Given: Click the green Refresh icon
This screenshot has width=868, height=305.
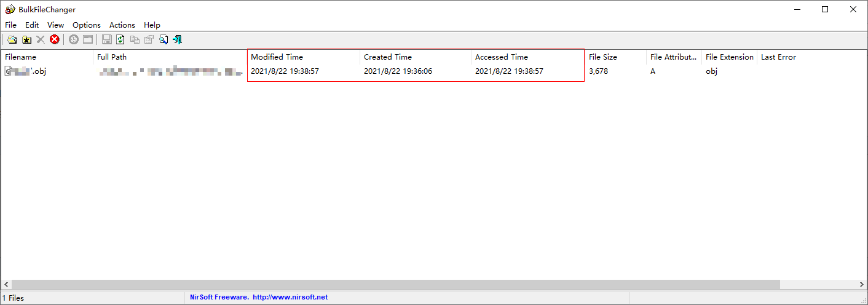Looking at the screenshot, I should coord(120,39).
